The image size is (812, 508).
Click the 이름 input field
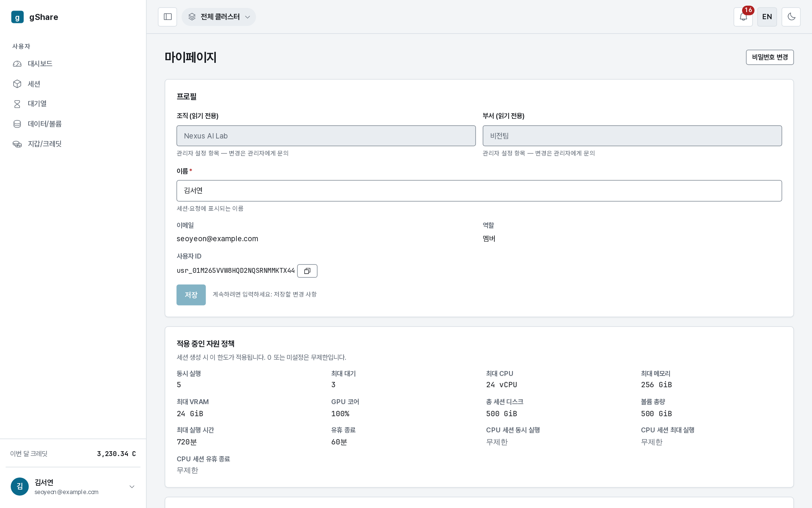coord(479,191)
